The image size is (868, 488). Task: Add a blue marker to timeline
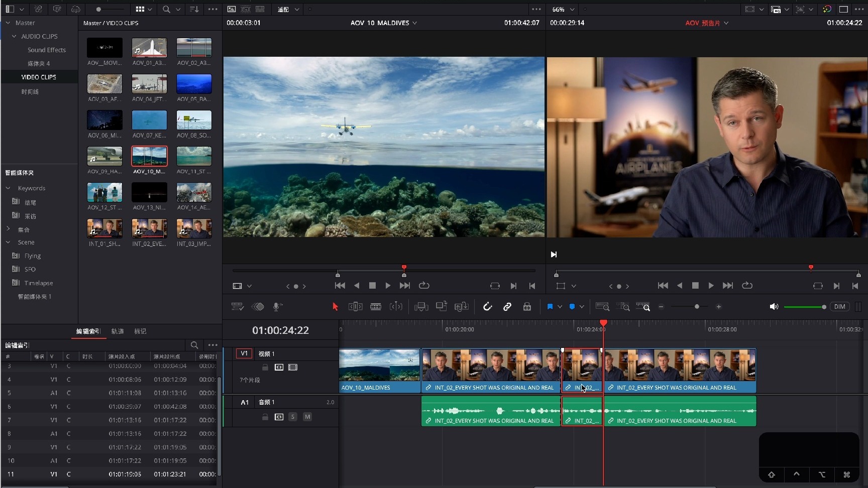pos(572,307)
